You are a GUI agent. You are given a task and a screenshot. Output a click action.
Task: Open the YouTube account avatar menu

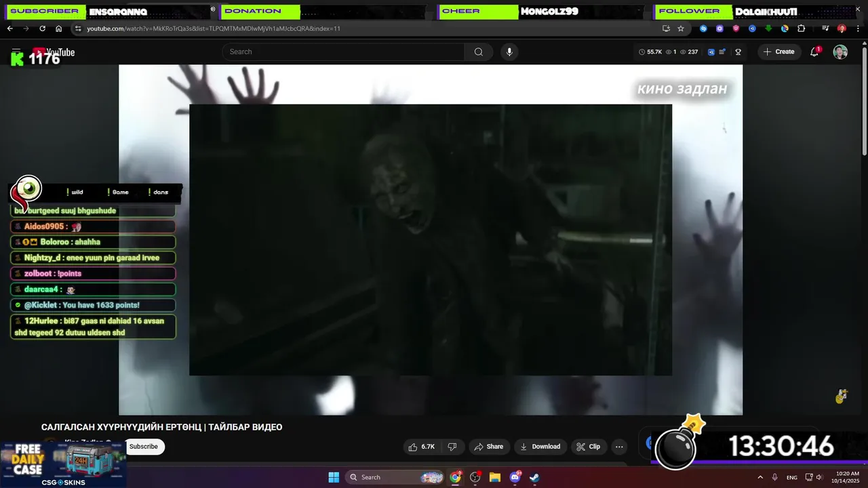coord(840,52)
